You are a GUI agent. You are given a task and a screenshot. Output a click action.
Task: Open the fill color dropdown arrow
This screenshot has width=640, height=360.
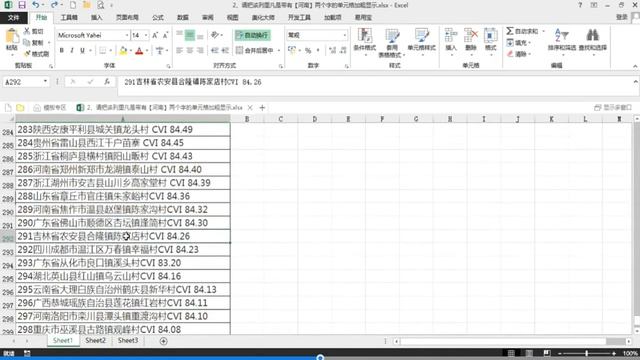pyautogui.click(x=131, y=51)
